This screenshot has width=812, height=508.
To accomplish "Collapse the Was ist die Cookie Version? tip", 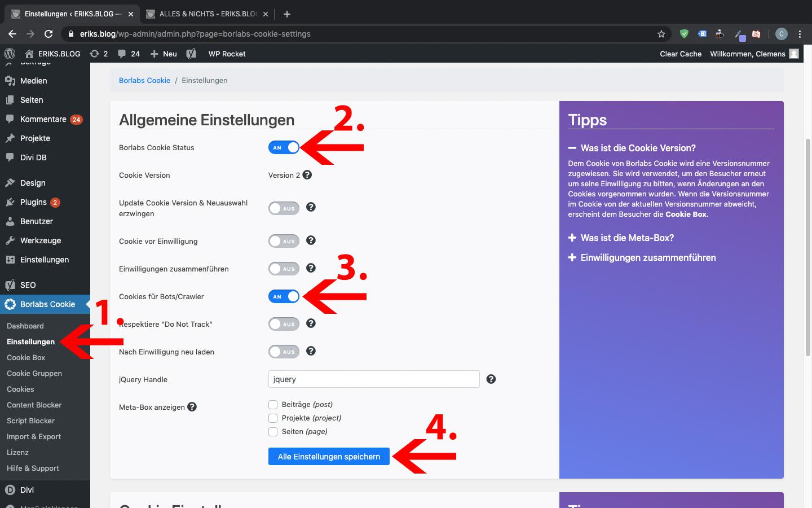I will [x=632, y=148].
